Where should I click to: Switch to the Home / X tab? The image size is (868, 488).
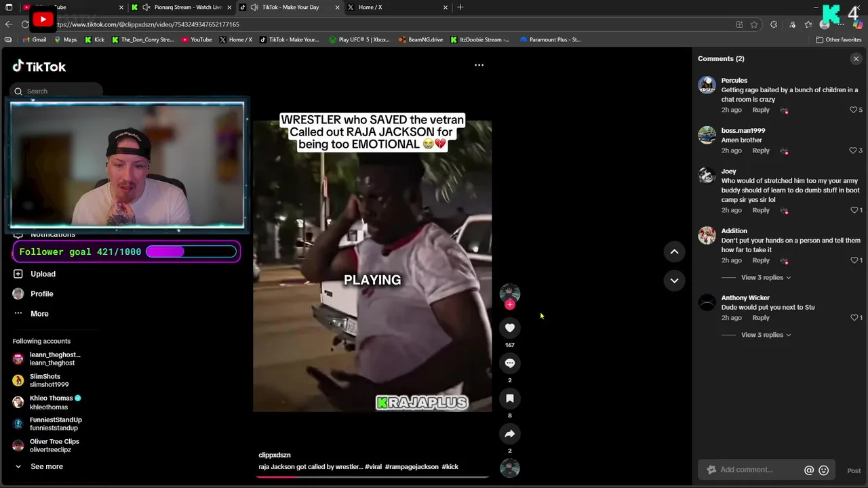click(x=397, y=7)
